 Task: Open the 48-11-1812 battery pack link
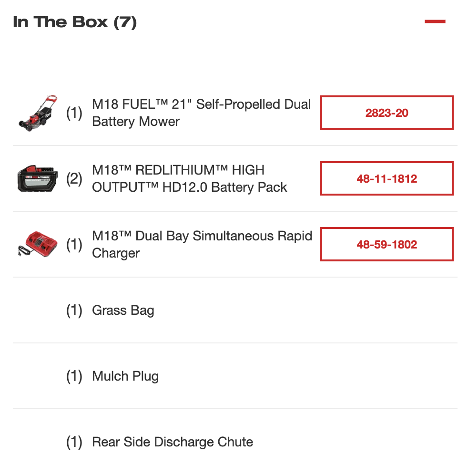[x=387, y=178]
